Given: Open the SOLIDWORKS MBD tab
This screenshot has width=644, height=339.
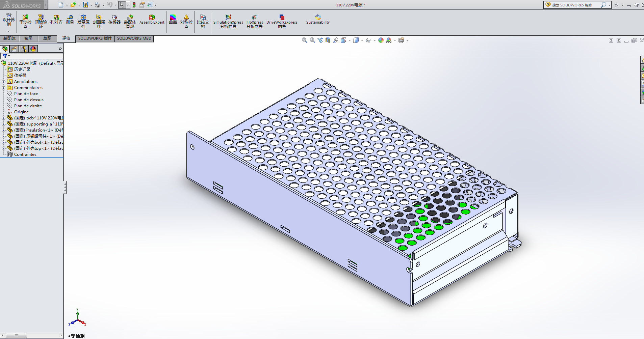Looking at the screenshot, I should [x=134, y=38].
